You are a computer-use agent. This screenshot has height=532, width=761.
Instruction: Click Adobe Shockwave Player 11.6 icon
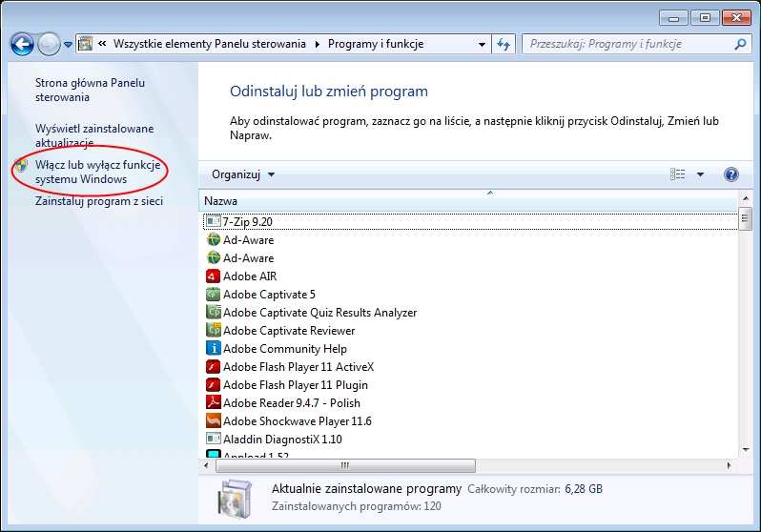(213, 420)
